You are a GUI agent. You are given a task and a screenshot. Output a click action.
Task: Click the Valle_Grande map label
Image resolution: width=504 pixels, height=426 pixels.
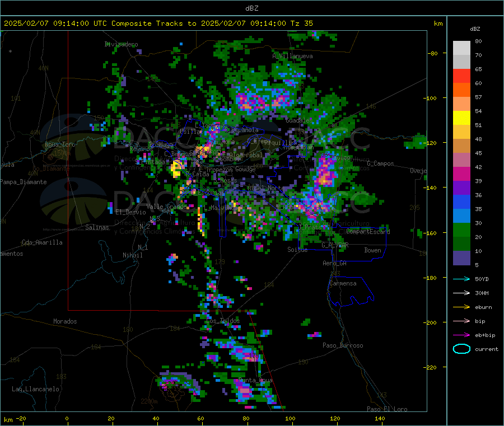click(167, 206)
